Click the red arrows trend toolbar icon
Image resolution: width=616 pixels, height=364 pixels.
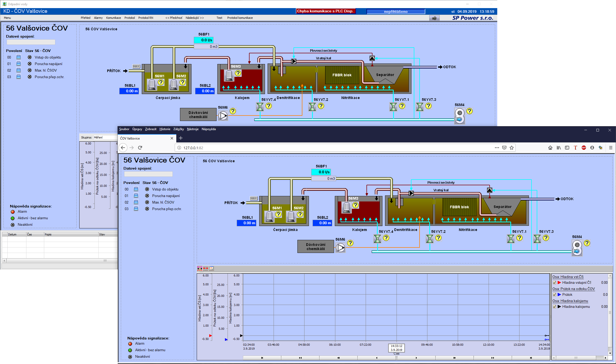point(206,268)
